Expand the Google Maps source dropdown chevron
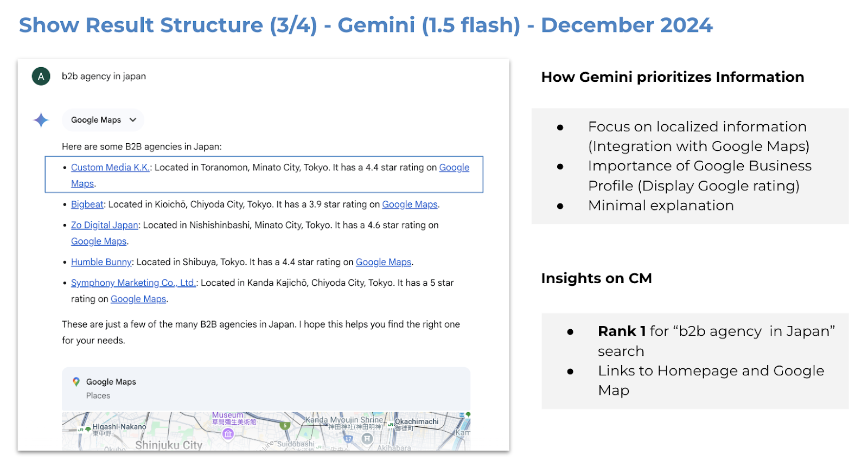The width and height of the screenshot is (868, 467). (x=133, y=120)
